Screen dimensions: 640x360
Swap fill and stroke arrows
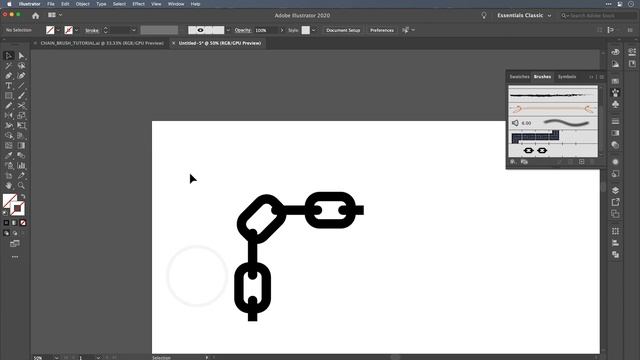click(23, 197)
